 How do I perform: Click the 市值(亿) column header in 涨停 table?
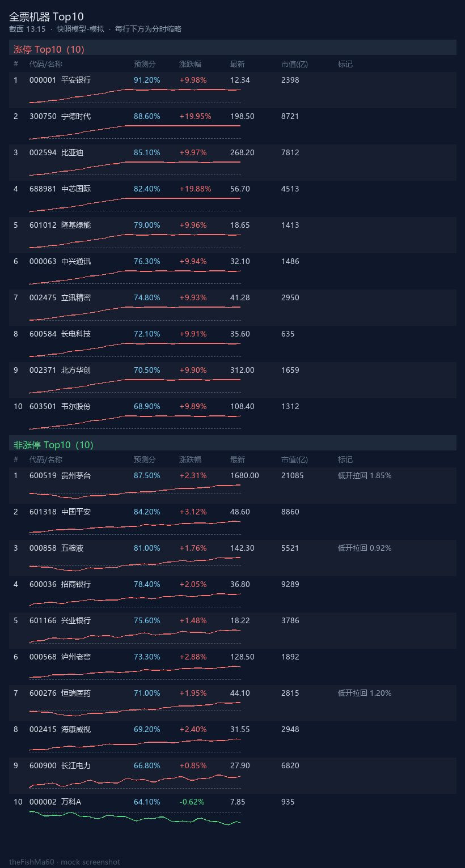point(294,64)
